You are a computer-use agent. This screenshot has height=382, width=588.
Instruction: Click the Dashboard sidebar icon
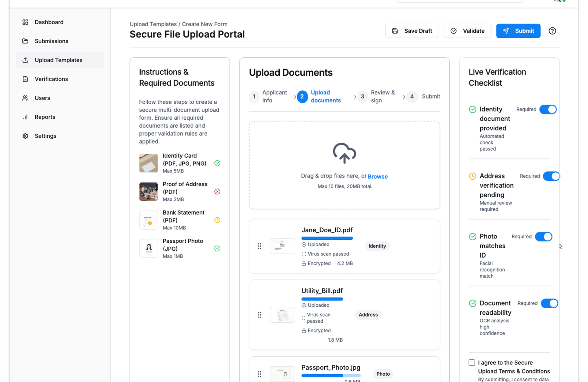click(25, 22)
